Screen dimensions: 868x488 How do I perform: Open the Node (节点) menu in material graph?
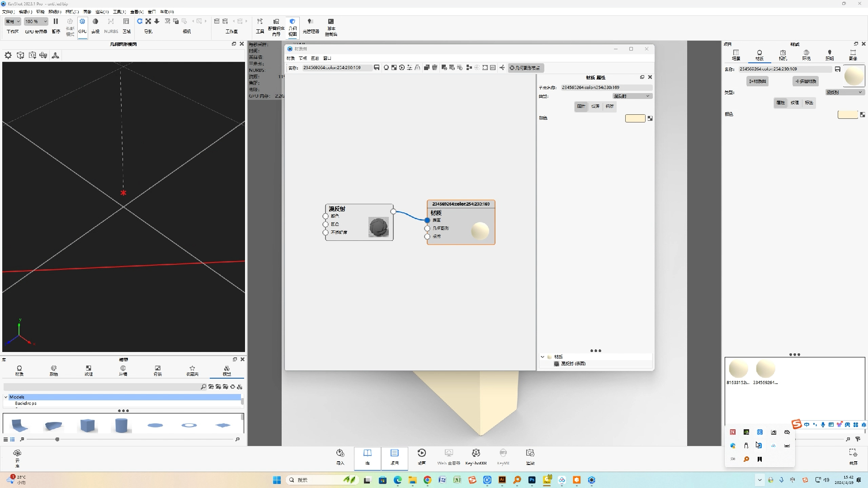pyautogui.click(x=303, y=58)
